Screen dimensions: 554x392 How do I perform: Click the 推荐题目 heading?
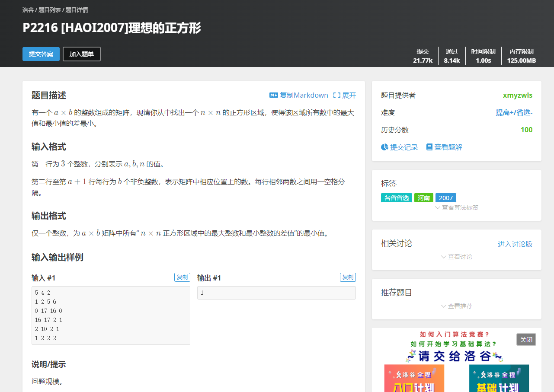[397, 293]
